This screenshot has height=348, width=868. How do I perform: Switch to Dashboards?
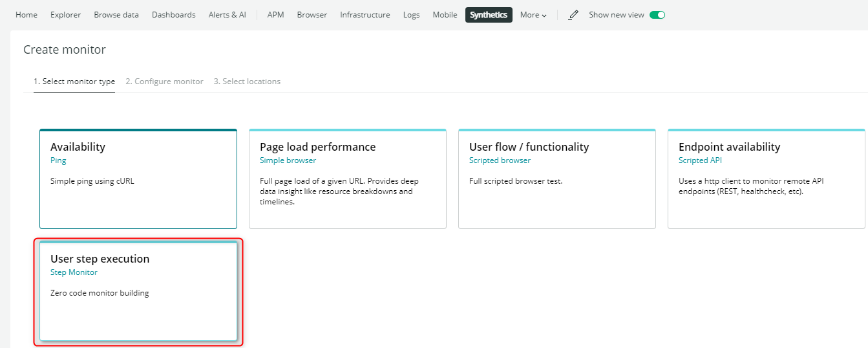174,15
